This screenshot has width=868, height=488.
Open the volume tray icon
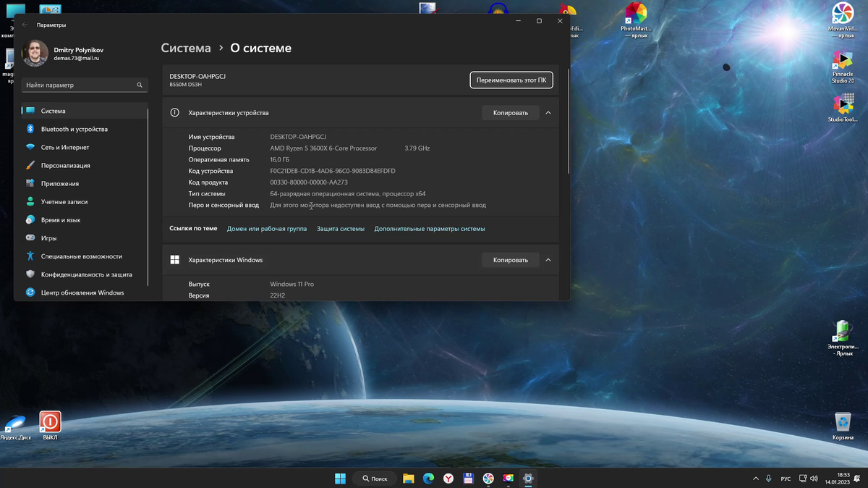815,479
